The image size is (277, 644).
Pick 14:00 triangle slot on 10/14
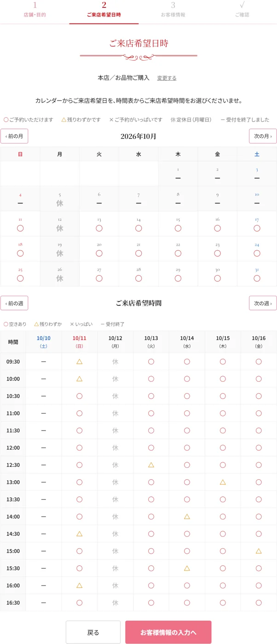point(187,517)
